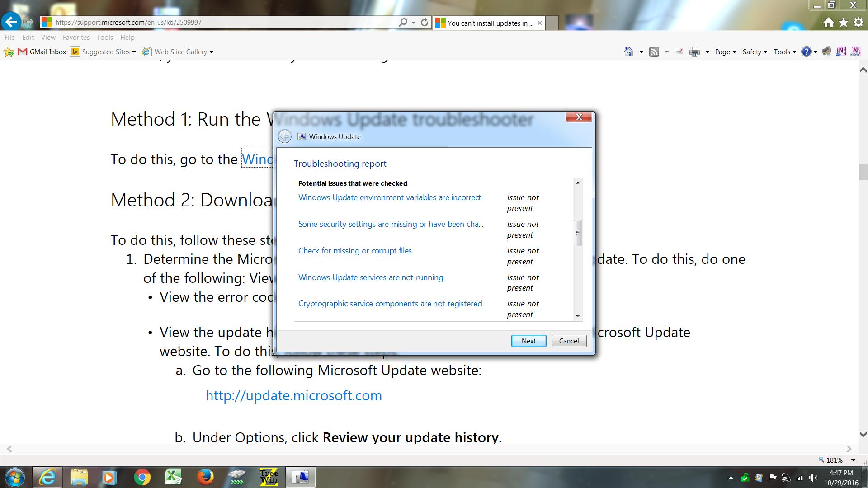868x488 pixels.
Task: Click the Home icon in command bar
Action: tap(628, 52)
